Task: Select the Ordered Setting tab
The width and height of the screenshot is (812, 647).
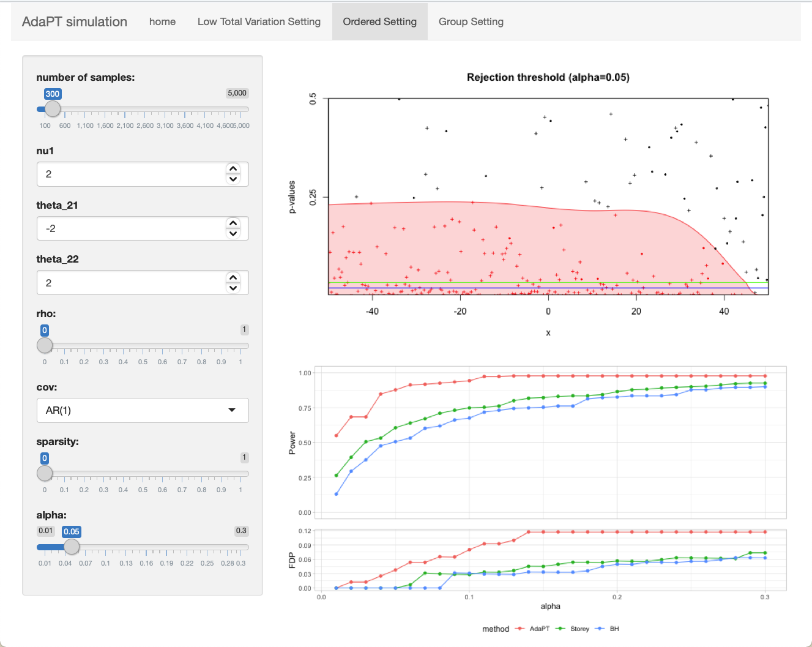Action: (x=379, y=21)
